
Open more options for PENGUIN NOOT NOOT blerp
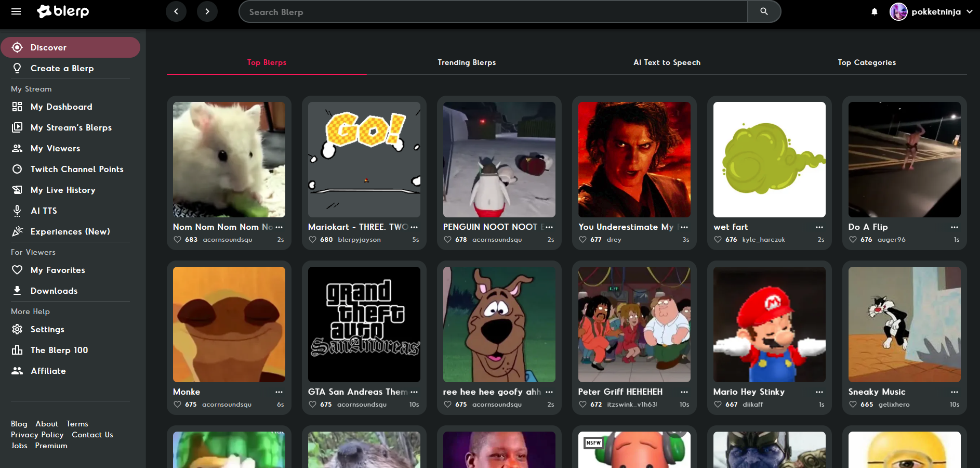tap(549, 227)
